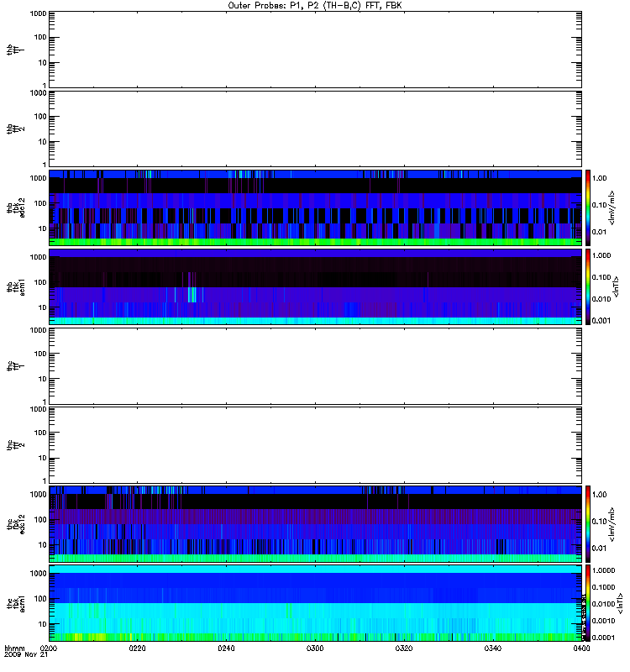Click the 0300 time axis label
Screen dimensions: 630x672
click(x=315, y=648)
